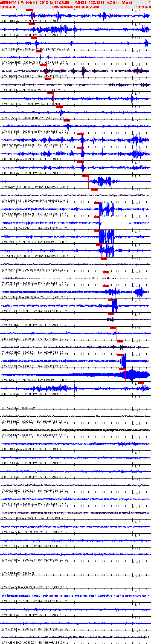Select the pick marker on UW LON trace
The width and height of the screenshot is (151, 644).
111,314
